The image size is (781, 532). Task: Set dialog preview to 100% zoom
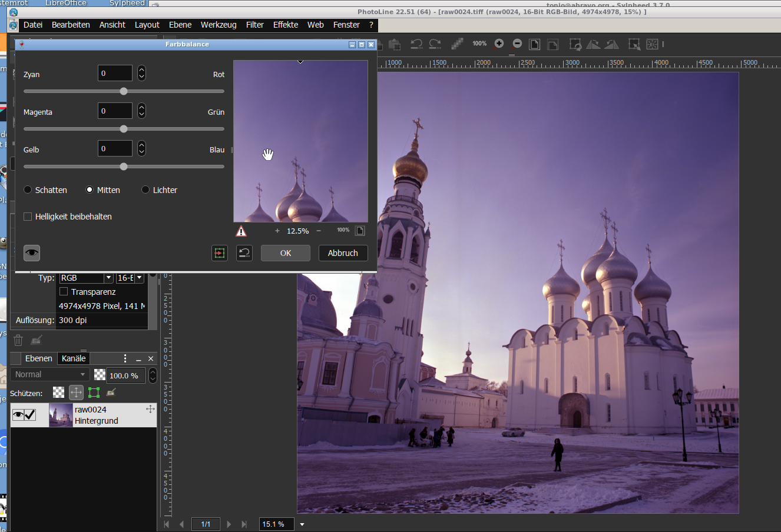(343, 230)
